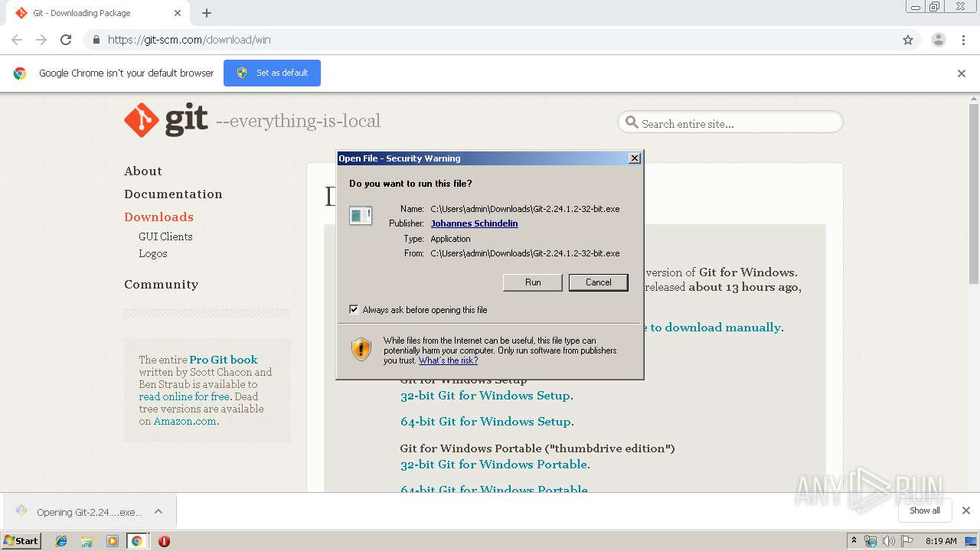Bookmark this page with the star
This screenshot has width=980, height=551.
tap(908, 40)
